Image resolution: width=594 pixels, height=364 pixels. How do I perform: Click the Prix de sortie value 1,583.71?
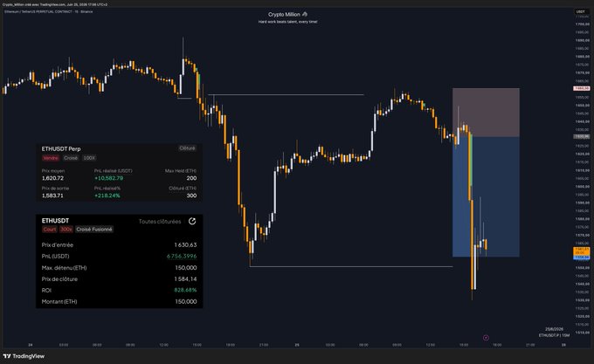(x=52, y=196)
